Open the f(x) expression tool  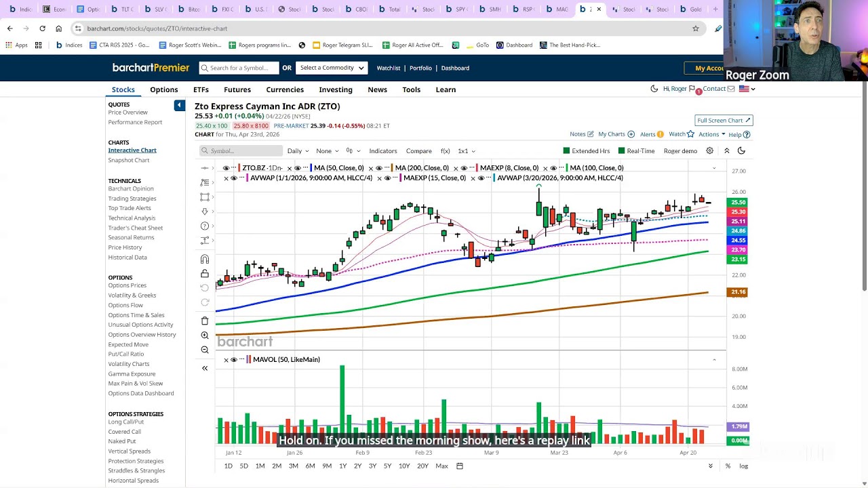446,151
